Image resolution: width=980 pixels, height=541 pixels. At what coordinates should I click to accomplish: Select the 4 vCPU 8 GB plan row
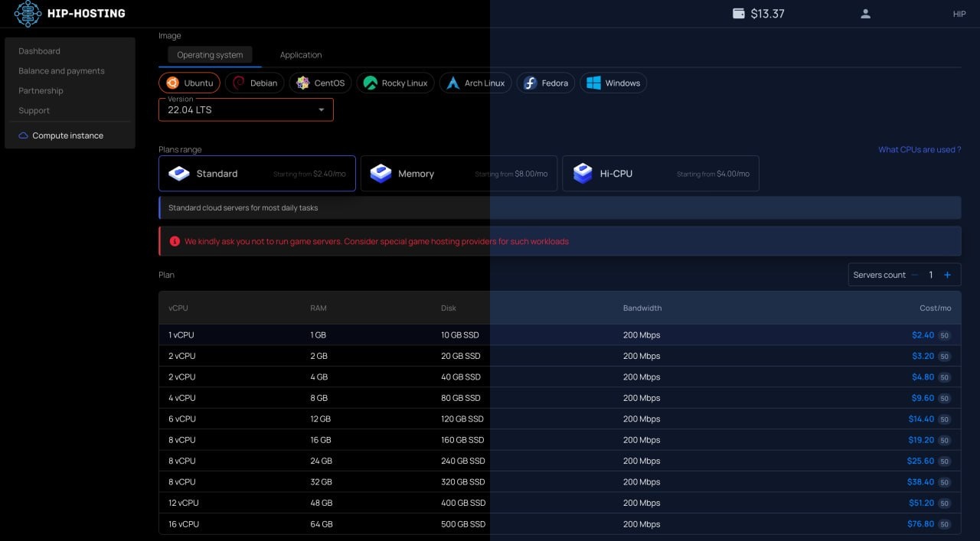tap(559, 398)
